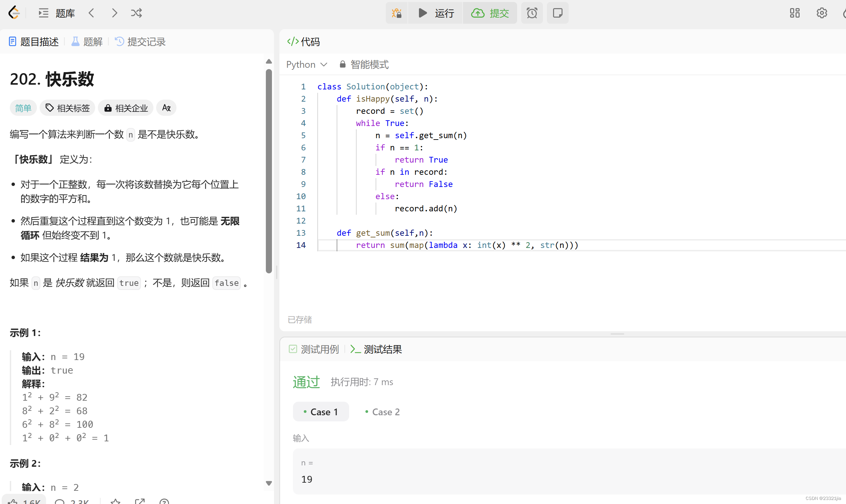Click the description panel scrollbar thumb

coord(269,171)
